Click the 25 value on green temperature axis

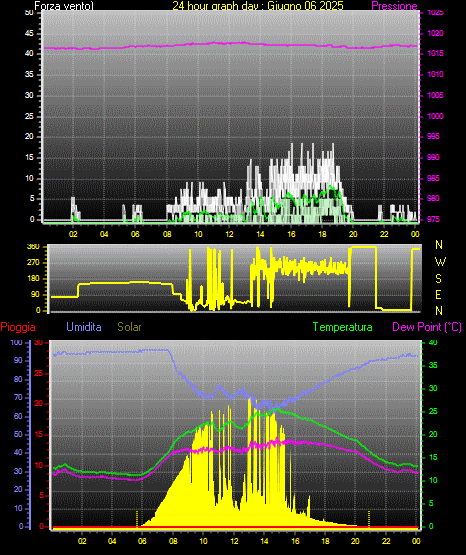tap(433, 411)
